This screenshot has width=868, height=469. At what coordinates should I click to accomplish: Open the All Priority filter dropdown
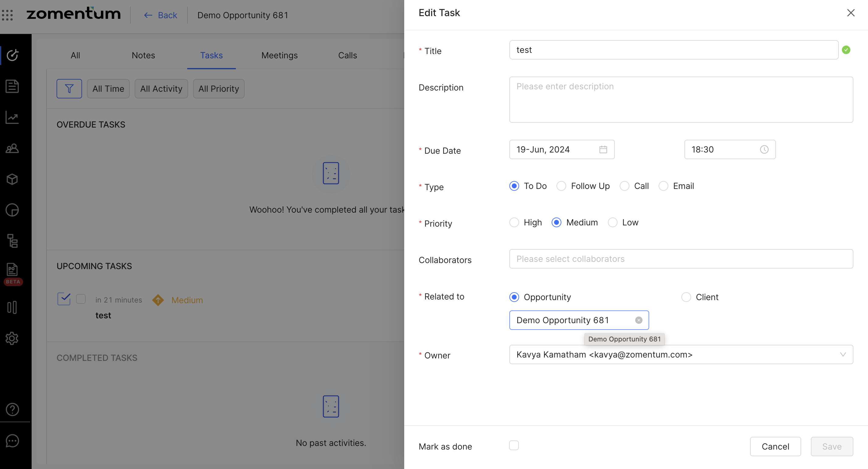click(x=218, y=89)
